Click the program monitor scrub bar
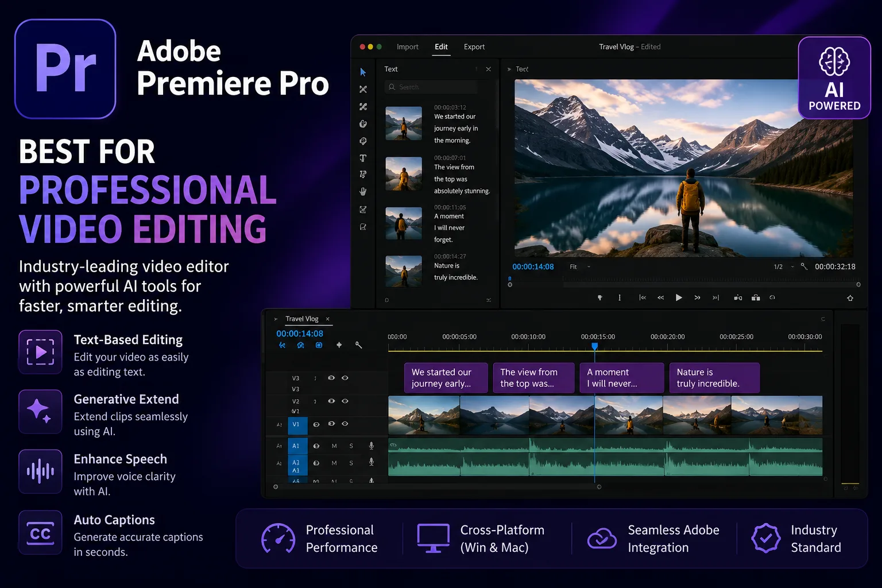Image resolution: width=882 pixels, height=588 pixels. click(x=684, y=284)
